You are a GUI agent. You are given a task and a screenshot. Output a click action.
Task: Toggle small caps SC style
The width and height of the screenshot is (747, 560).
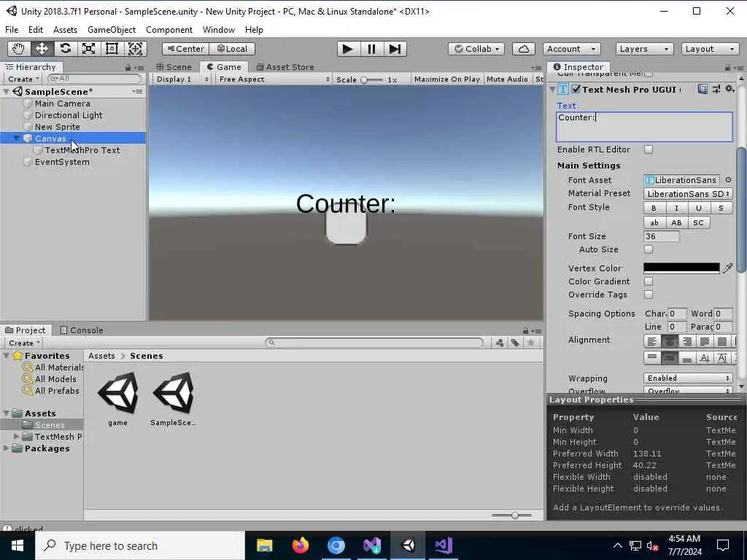(x=698, y=223)
